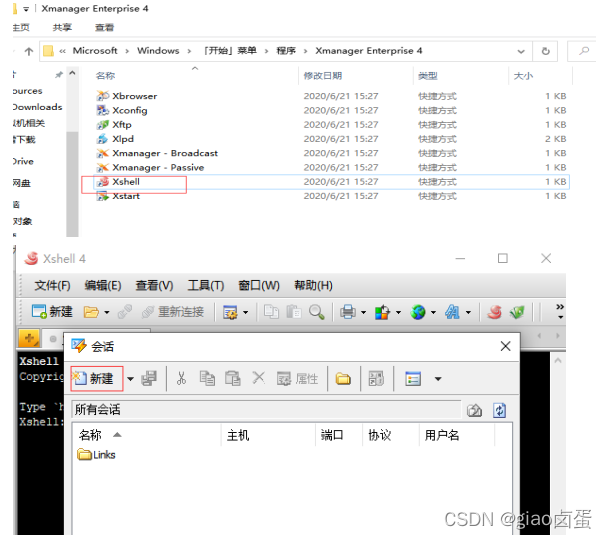Click the font icon in Xshell toolbar
Screen dimensions: 607x539
(452, 312)
